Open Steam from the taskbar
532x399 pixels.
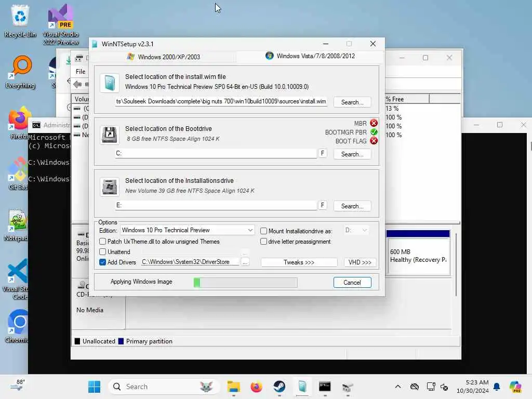(x=279, y=387)
